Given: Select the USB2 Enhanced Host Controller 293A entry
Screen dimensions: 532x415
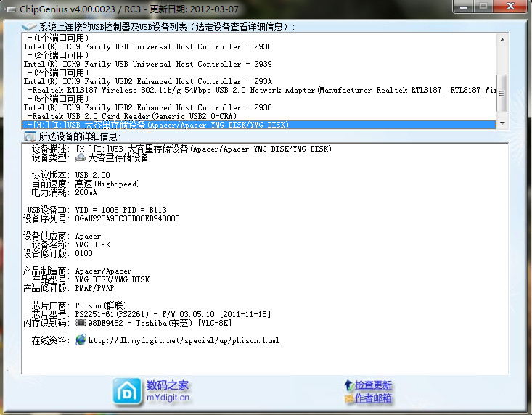Looking at the screenshot, I should (147, 81).
